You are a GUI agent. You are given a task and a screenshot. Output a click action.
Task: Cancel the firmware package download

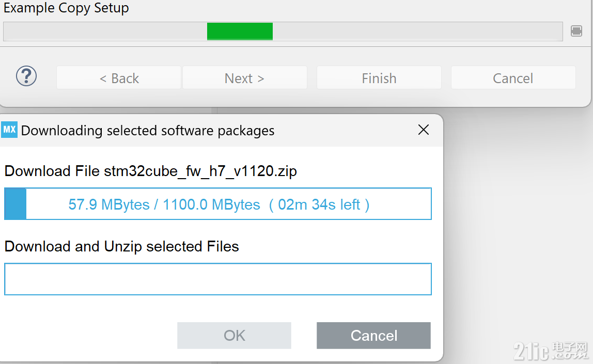pos(373,335)
